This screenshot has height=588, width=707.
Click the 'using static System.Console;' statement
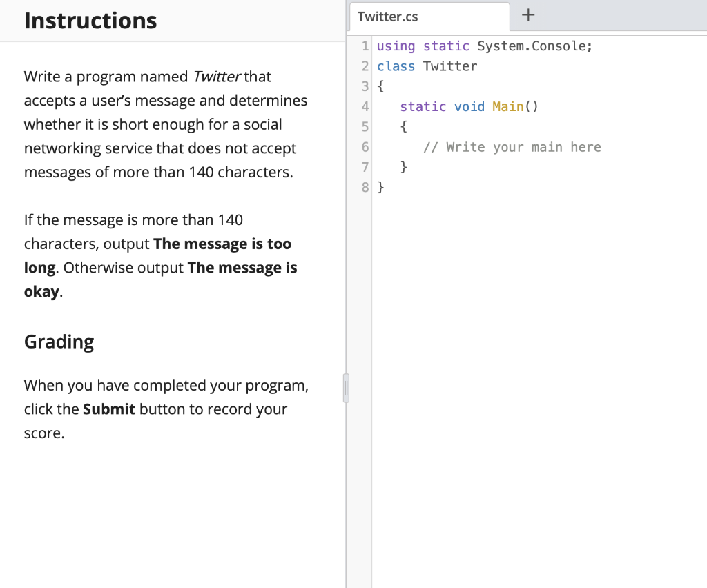point(483,46)
